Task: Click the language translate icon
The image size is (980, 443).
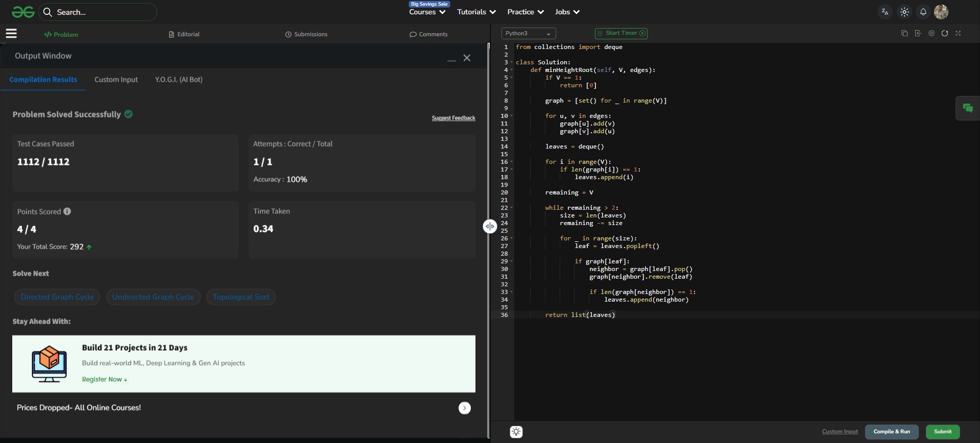Action: click(885, 12)
